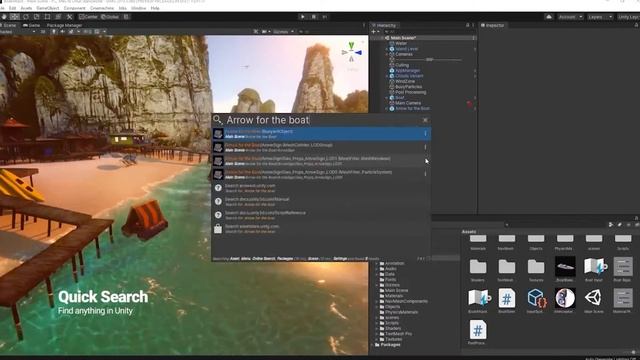Select the Hand tool in the toolbar
The width and height of the screenshot is (640, 360).
click(4, 17)
